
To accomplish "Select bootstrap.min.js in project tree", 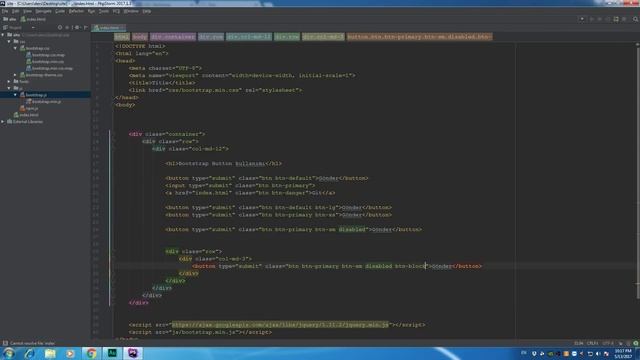I will [x=44, y=101].
